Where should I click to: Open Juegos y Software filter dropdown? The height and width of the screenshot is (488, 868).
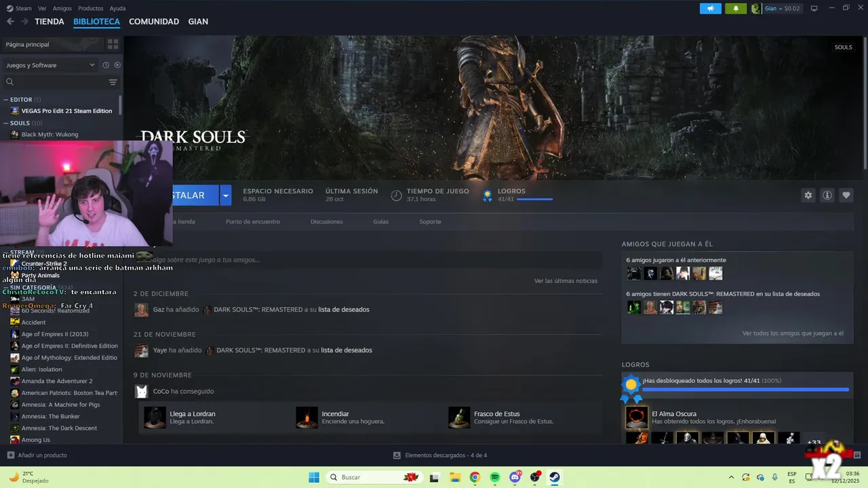(x=50, y=65)
